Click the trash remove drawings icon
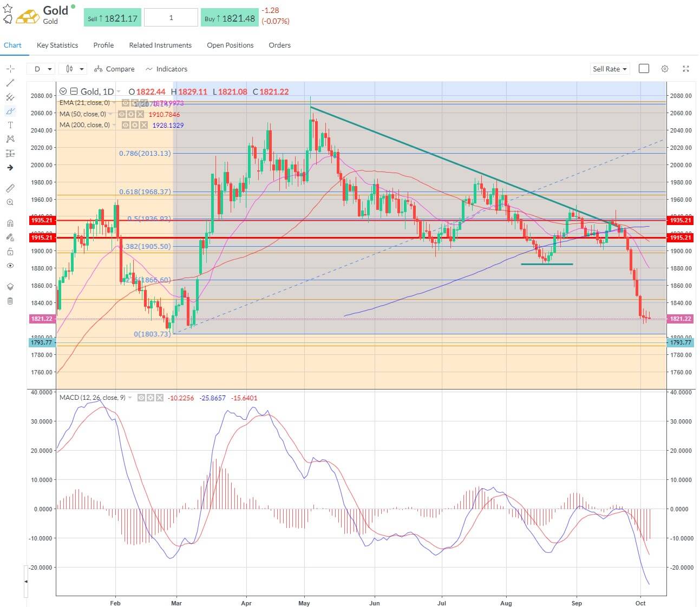This screenshot has height=607, width=700. point(10,301)
